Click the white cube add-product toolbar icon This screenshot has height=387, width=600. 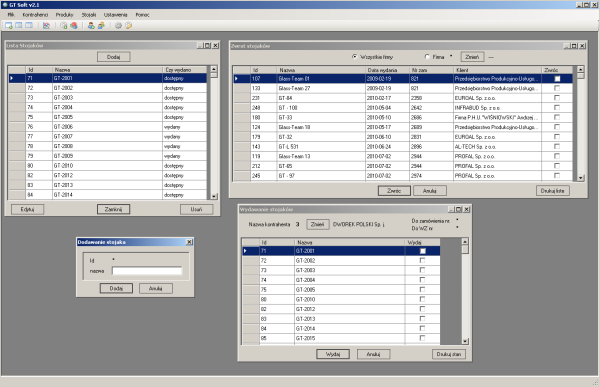[64, 26]
